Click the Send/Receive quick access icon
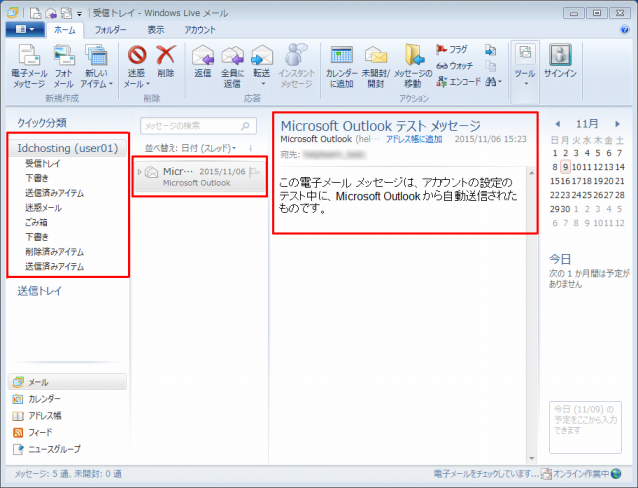 66,13
